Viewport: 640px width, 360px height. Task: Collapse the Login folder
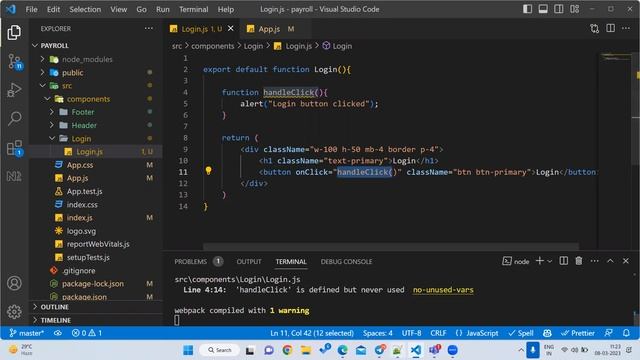click(52, 138)
